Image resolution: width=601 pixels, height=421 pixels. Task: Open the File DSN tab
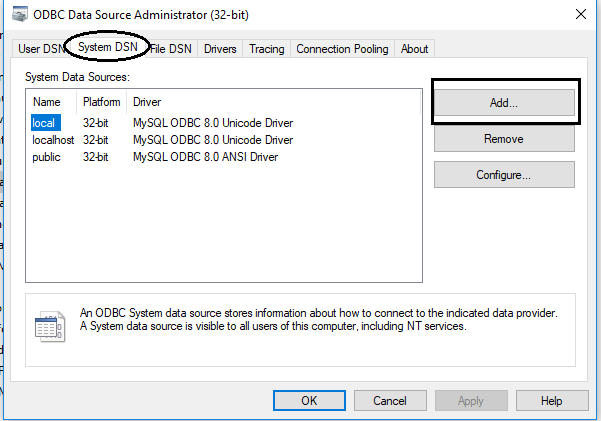(172, 49)
